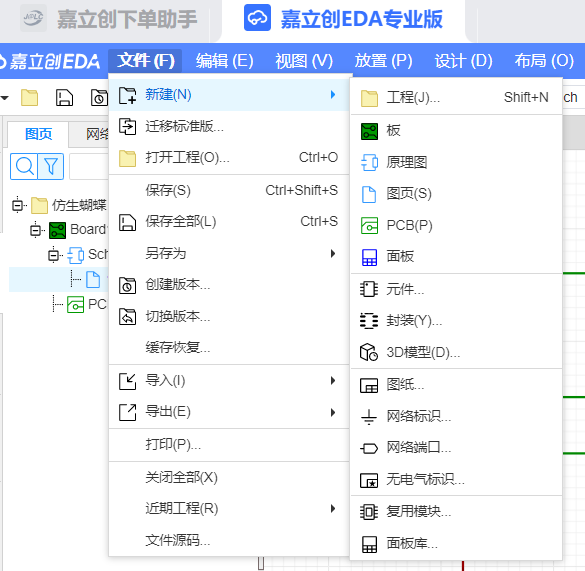
Task: Click 关闭全部(X) menu item
Action: coord(229,477)
